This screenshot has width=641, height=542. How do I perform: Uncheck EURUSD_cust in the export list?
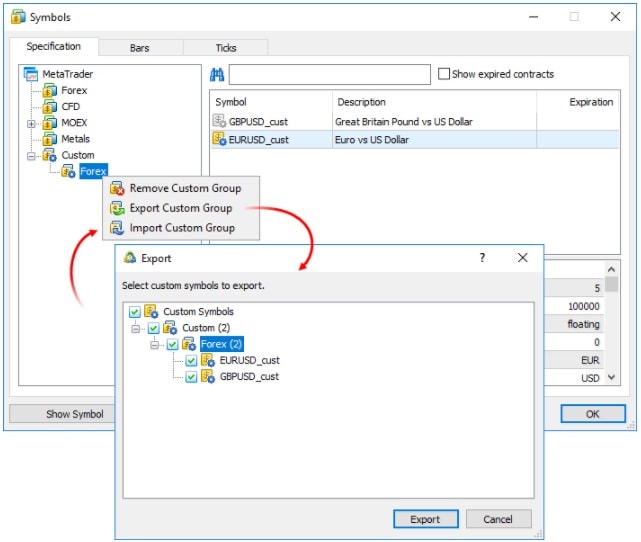[192, 361]
